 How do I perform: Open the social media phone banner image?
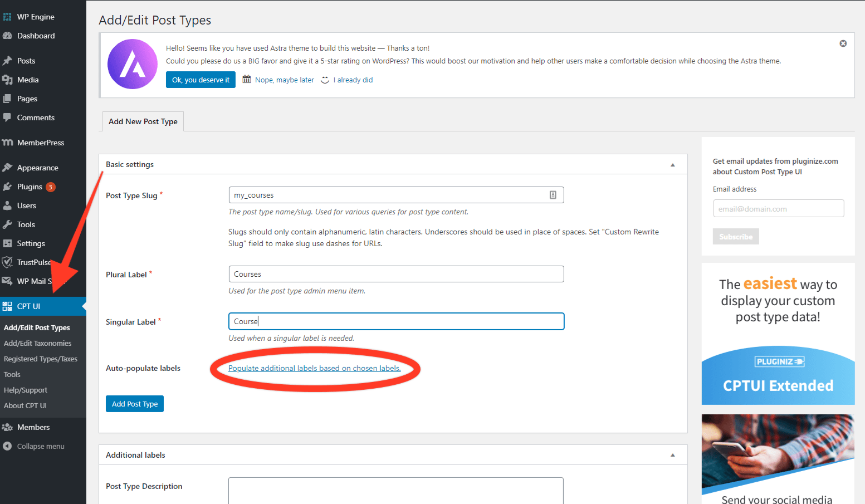pos(778,459)
